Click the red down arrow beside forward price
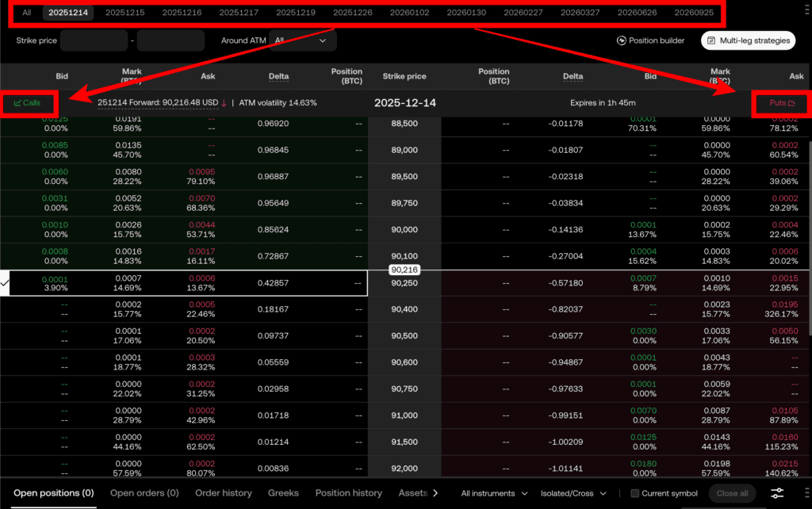This screenshot has height=509, width=812. tap(224, 103)
